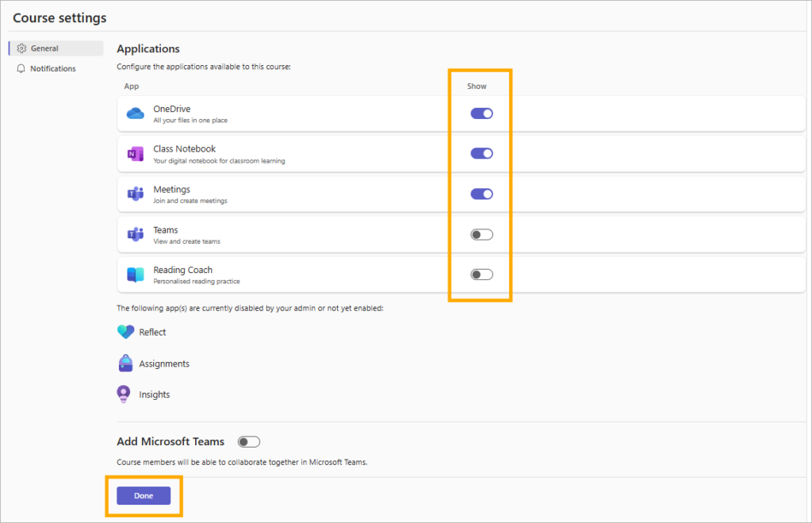Select the Meetings app title
The width and height of the screenshot is (812, 523).
click(x=171, y=189)
